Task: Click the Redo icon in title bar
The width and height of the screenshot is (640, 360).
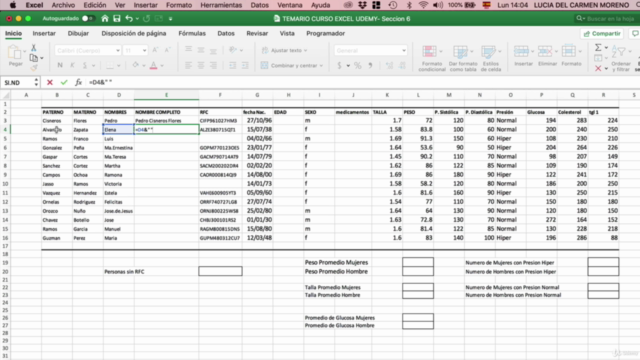Action: pyautogui.click(x=147, y=18)
